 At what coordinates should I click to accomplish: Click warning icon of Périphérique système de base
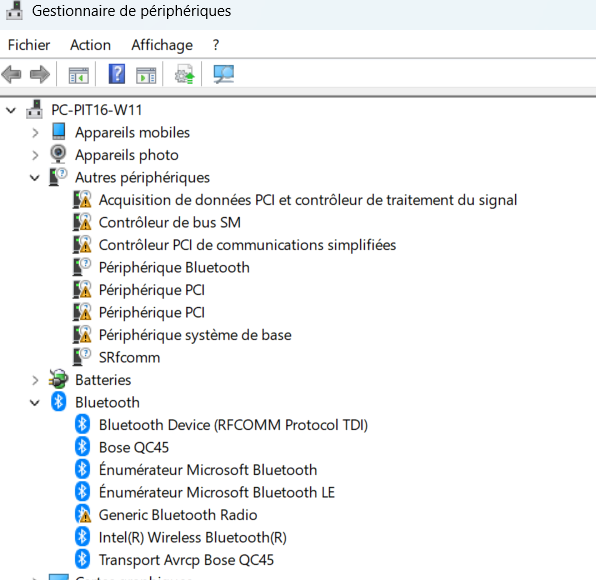[x=82, y=334]
